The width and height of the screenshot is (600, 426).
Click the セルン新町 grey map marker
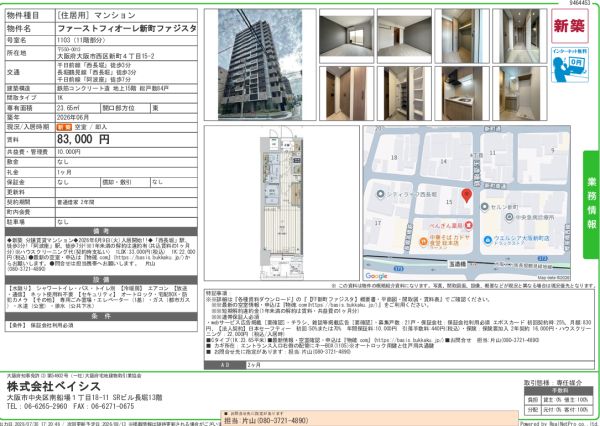[x=484, y=207]
